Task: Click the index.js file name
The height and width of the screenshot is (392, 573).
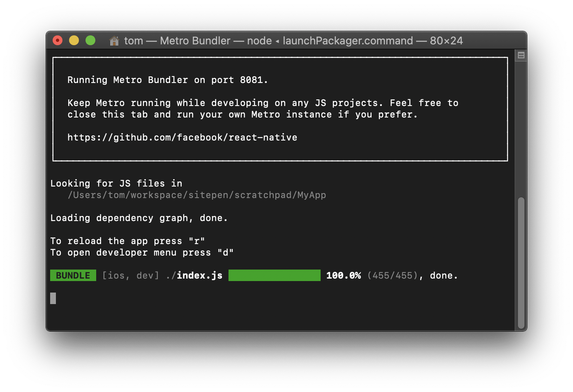Action: (x=199, y=275)
